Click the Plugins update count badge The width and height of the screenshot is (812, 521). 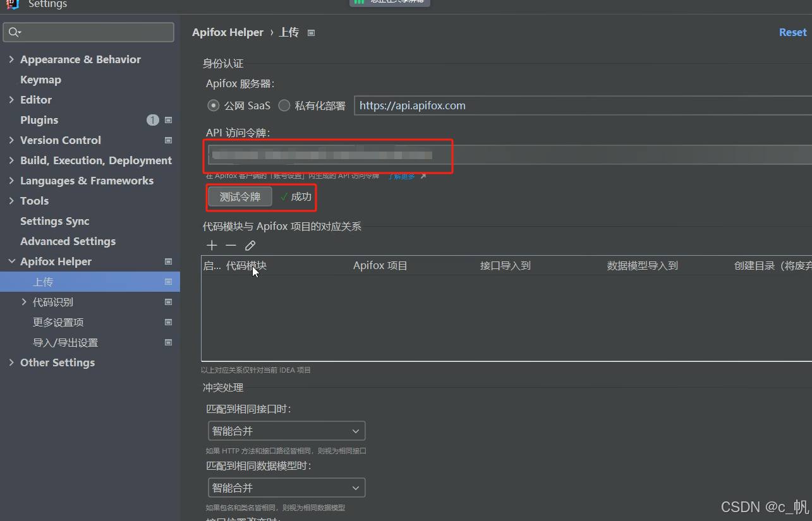pyautogui.click(x=153, y=120)
